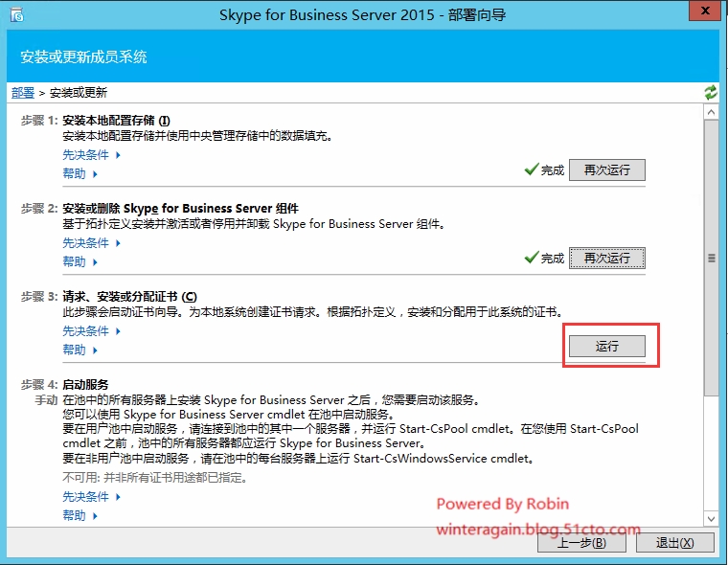Expand 先决条件 under step 4 启动服务
The height and width of the screenshot is (565, 728).
[91, 497]
